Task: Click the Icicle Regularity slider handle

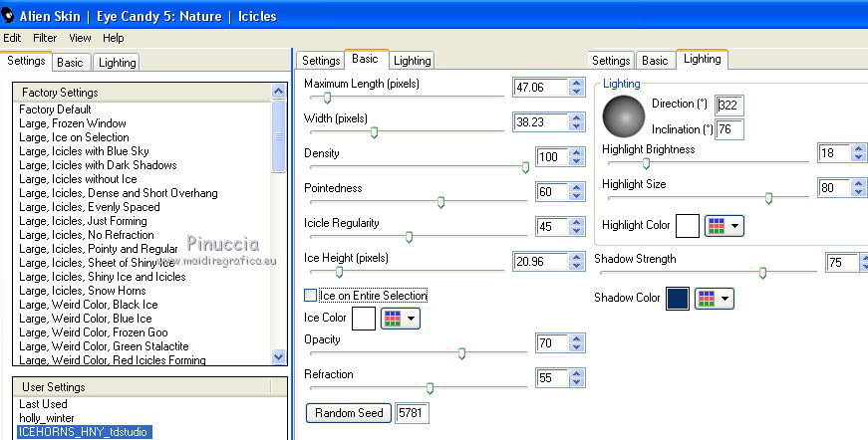Action: pos(409,237)
